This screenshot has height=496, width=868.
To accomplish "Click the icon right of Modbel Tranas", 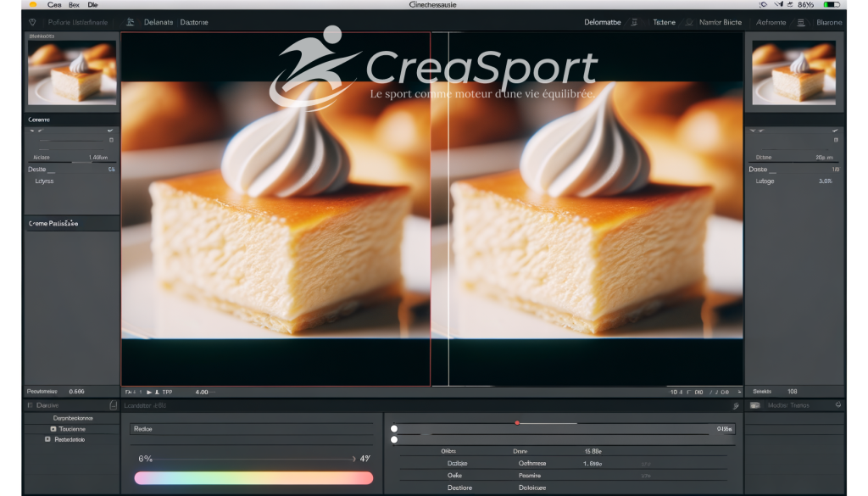I will [838, 405].
